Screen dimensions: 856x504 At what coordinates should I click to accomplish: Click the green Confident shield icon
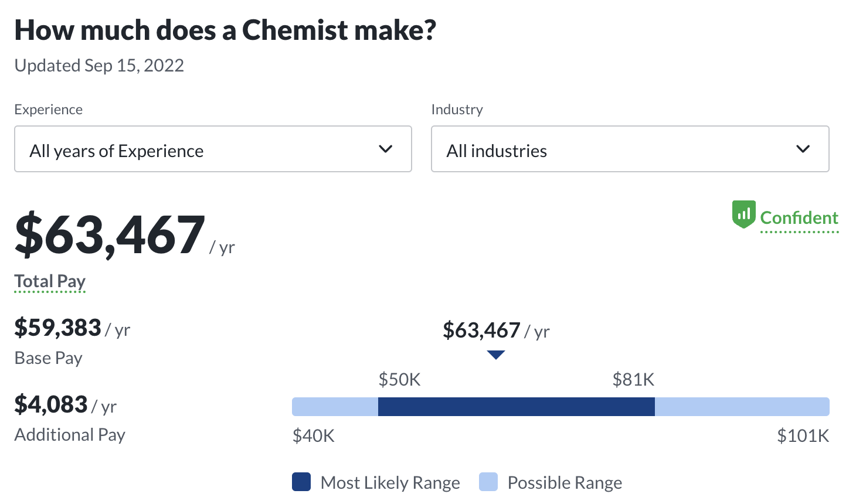[743, 214]
